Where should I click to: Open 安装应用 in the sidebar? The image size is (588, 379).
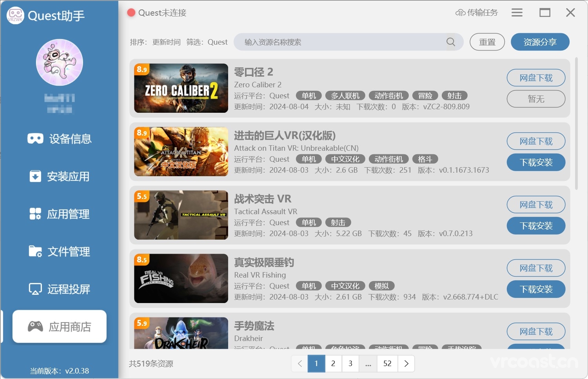[60, 176]
